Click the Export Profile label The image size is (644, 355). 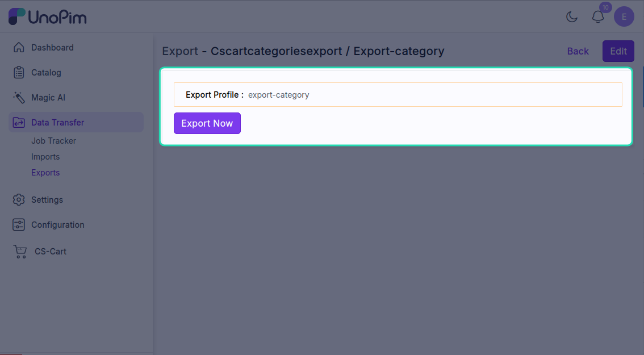tap(215, 95)
